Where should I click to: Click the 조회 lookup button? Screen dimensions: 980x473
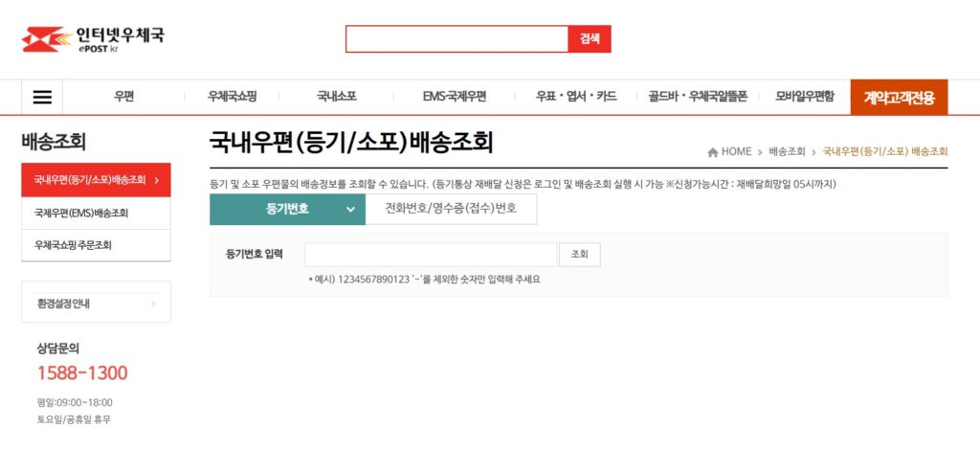coord(579,255)
